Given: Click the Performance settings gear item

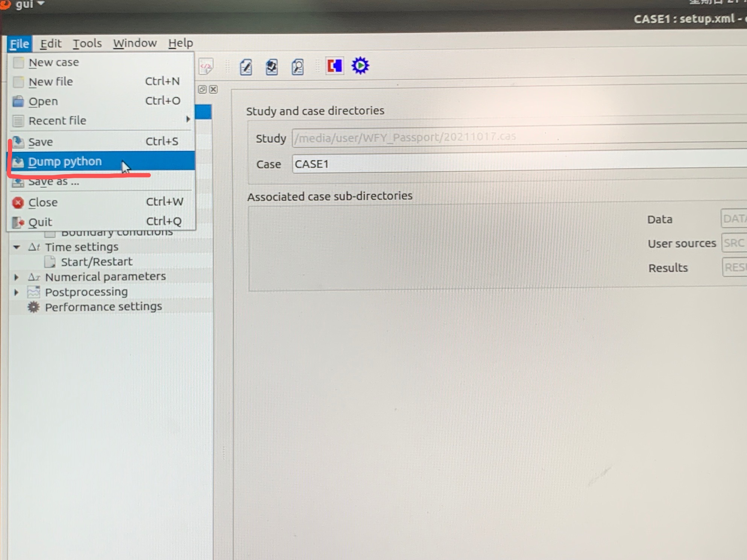Looking at the screenshot, I should tap(103, 307).
